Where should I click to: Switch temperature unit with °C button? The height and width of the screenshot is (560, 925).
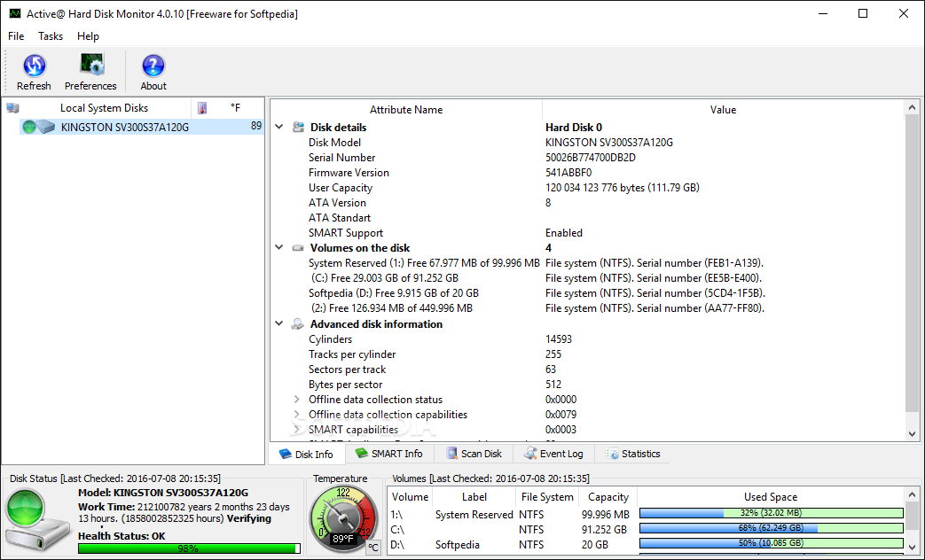point(372,548)
